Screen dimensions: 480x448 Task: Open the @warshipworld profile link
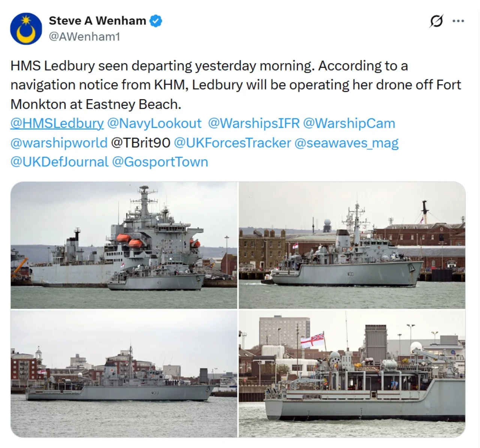pyautogui.click(x=59, y=143)
